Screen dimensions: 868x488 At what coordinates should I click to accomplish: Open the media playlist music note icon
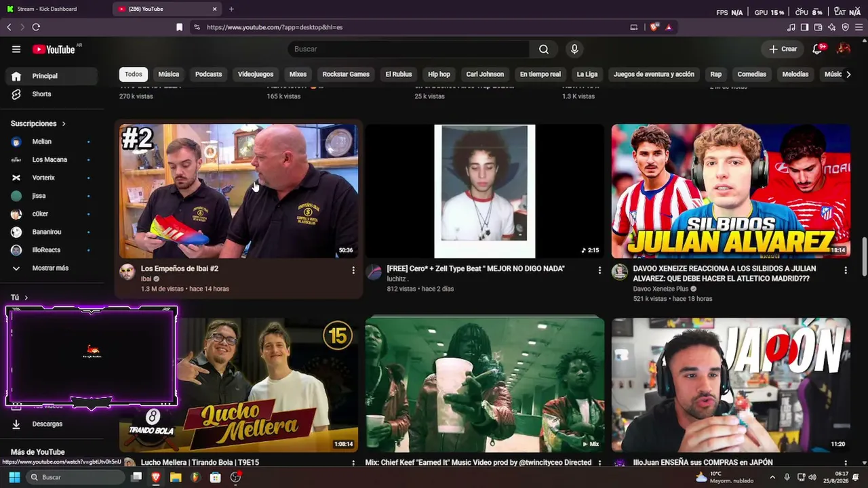[x=791, y=27]
